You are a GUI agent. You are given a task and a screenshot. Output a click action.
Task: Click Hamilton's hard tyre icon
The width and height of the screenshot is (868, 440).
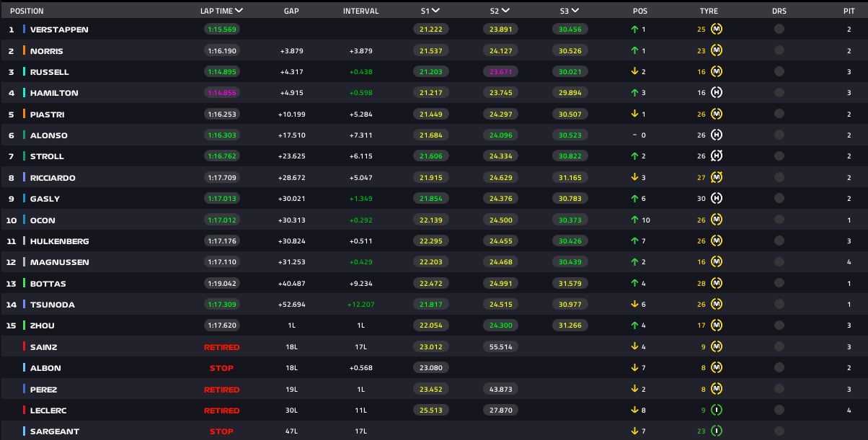pyautogui.click(x=717, y=93)
